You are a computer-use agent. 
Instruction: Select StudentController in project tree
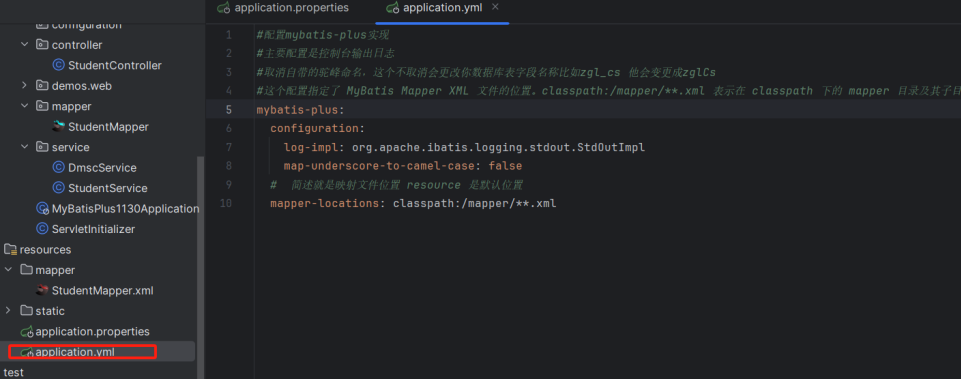(115, 65)
